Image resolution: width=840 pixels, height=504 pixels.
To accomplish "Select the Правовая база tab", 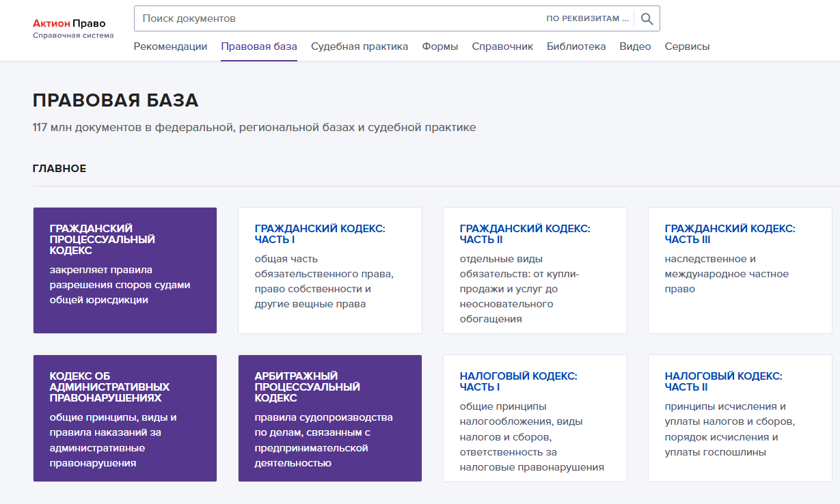I will (x=259, y=46).
